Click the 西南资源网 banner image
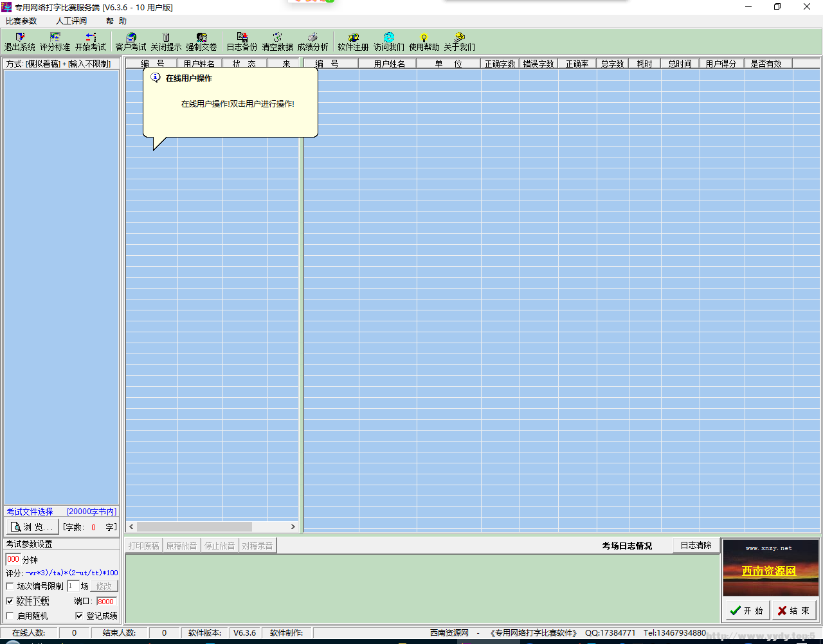This screenshot has height=644, width=823. point(770,568)
